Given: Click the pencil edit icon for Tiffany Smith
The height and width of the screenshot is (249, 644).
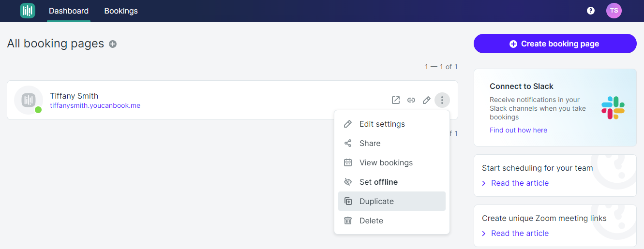Looking at the screenshot, I should [x=427, y=100].
